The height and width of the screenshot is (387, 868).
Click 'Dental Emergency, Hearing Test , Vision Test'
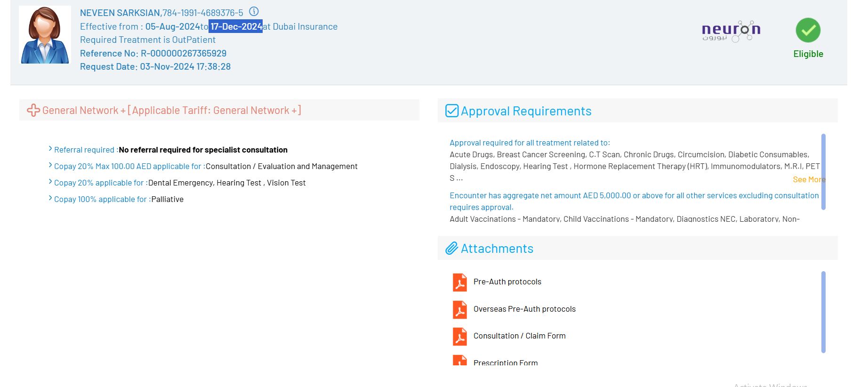[x=227, y=183]
